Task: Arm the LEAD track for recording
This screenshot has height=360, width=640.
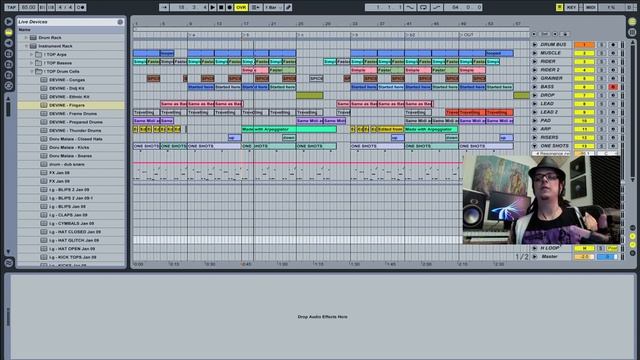Action: coord(613,104)
